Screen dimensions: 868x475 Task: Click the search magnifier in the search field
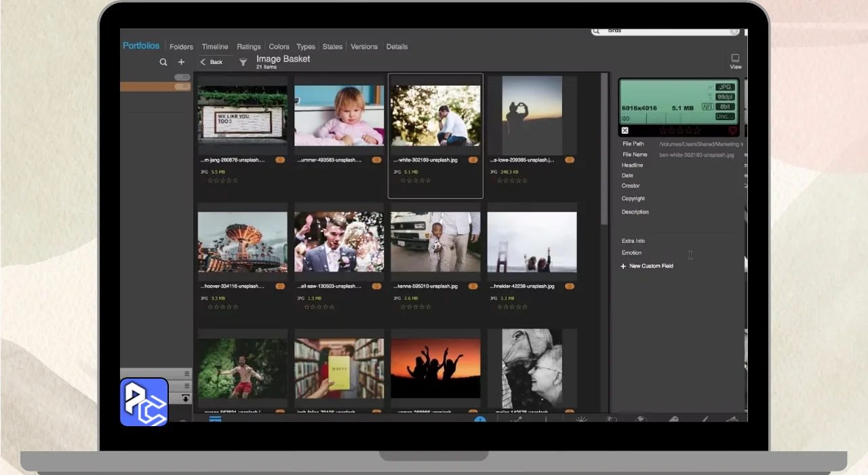596,31
